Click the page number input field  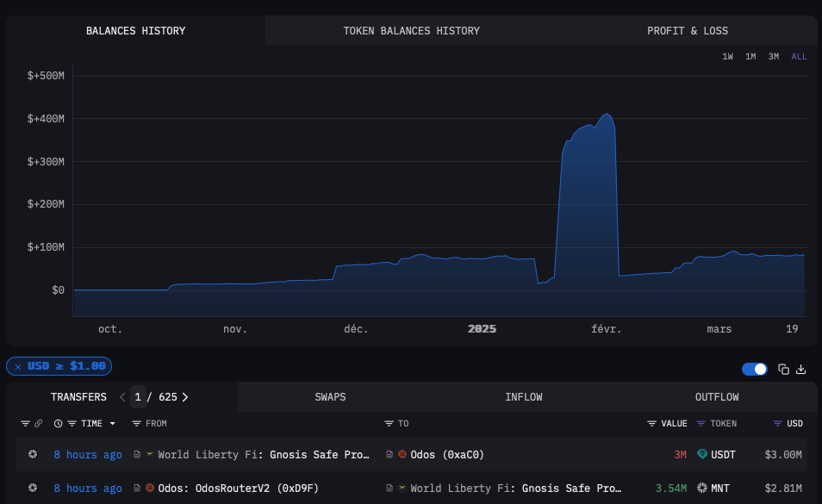[x=138, y=397]
